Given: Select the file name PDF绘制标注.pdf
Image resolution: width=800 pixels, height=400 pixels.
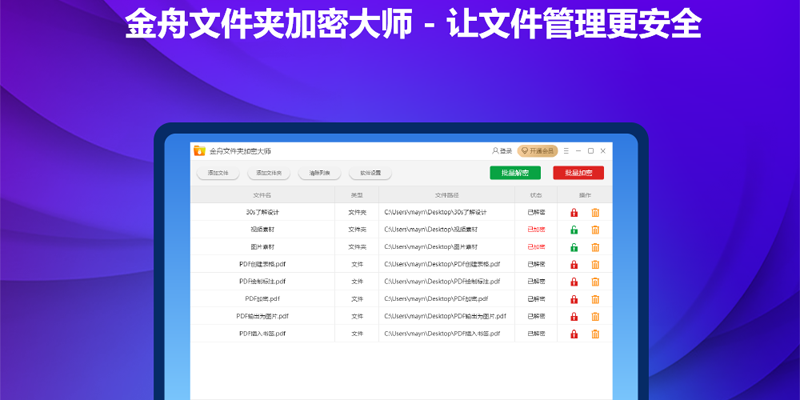Looking at the screenshot, I should [x=262, y=282].
